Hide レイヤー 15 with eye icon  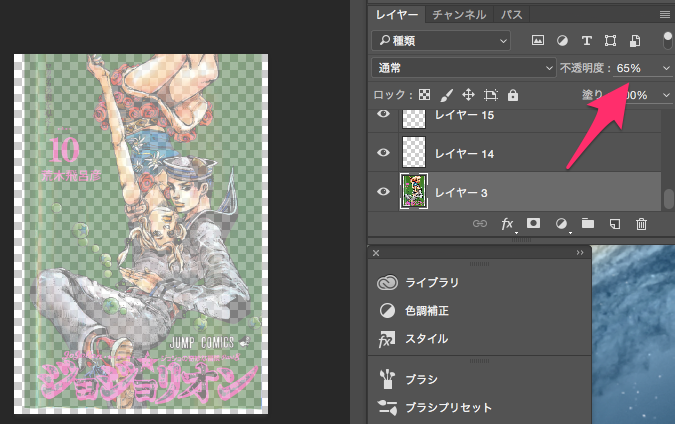(383, 114)
